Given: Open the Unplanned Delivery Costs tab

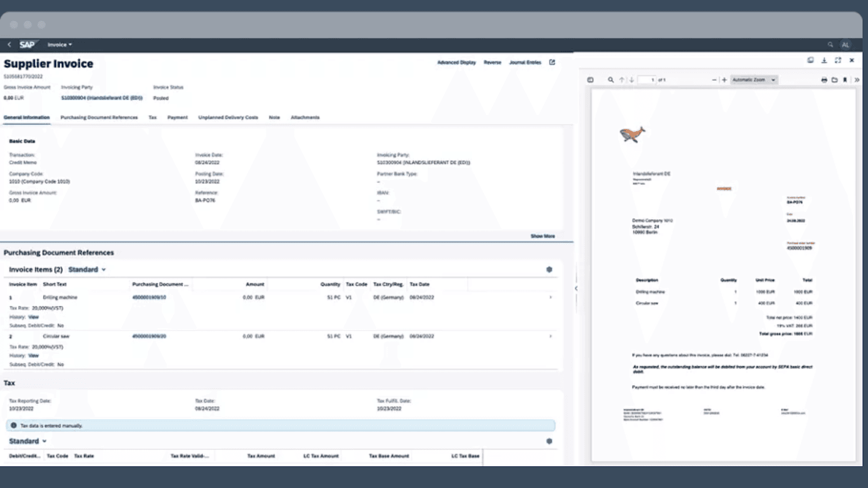Looking at the screenshot, I should click(228, 117).
